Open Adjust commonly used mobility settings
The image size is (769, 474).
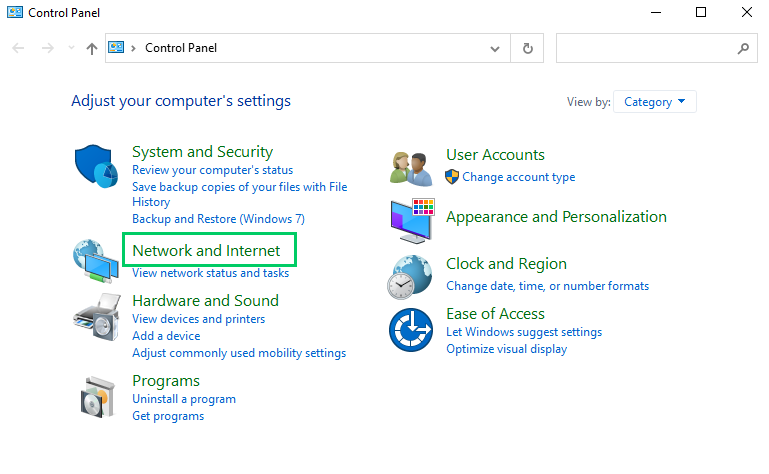239,353
